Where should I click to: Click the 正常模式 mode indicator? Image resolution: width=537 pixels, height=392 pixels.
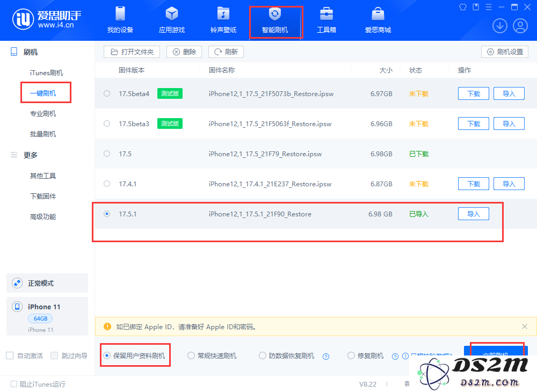coord(47,283)
